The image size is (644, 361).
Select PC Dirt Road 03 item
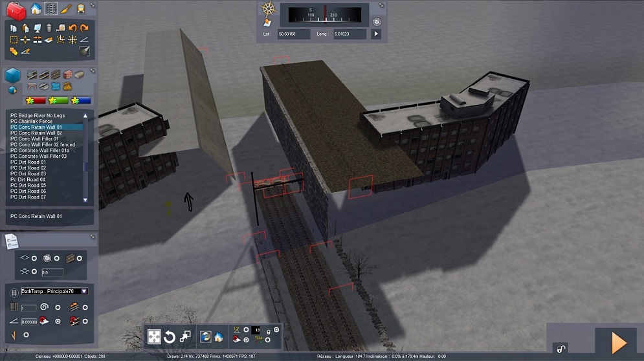tap(28, 174)
